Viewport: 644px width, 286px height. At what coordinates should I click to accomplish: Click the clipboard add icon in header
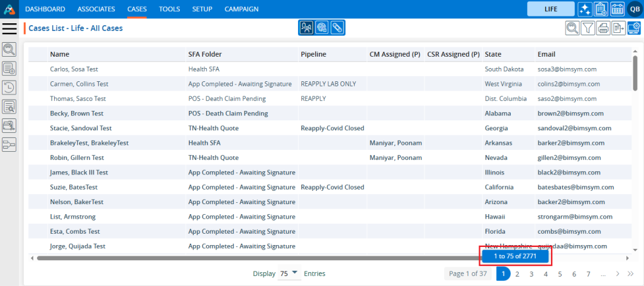[601, 9]
